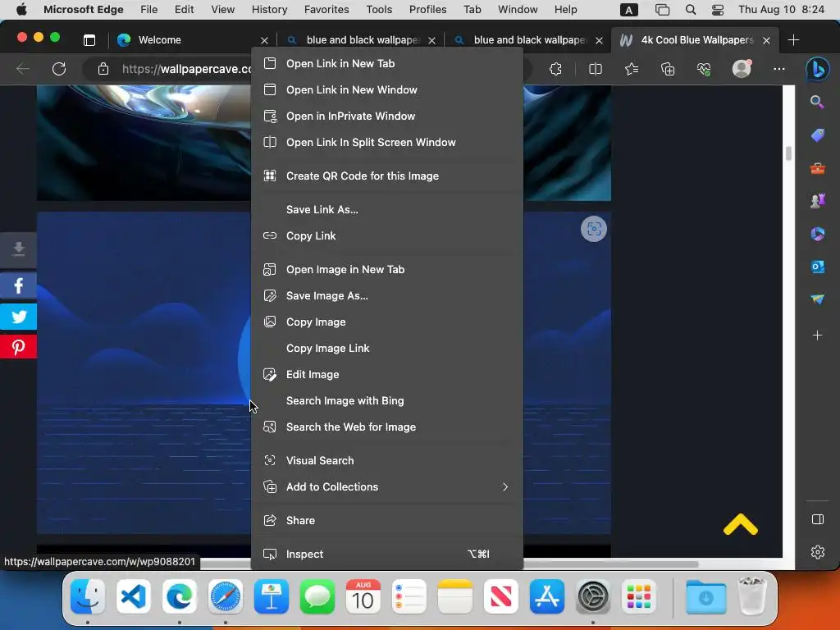Toggle the vertical tabs icon

tap(89, 40)
